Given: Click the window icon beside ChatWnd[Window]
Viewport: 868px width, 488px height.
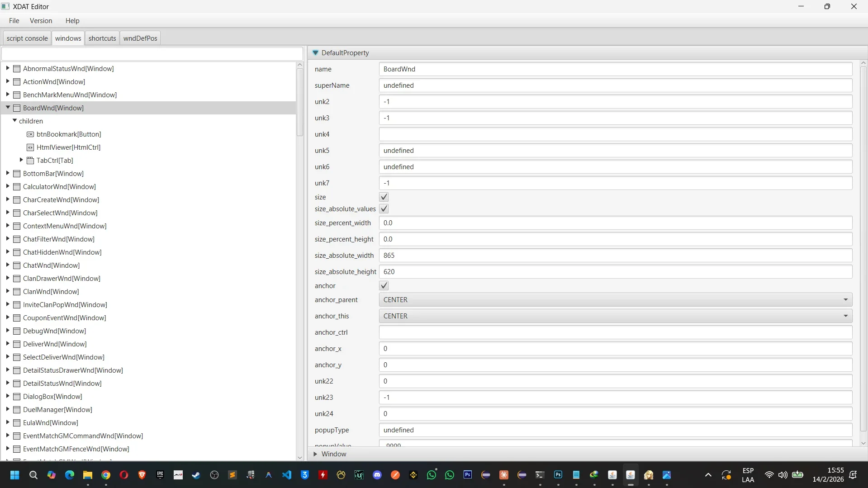Looking at the screenshot, I should point(17,265).
